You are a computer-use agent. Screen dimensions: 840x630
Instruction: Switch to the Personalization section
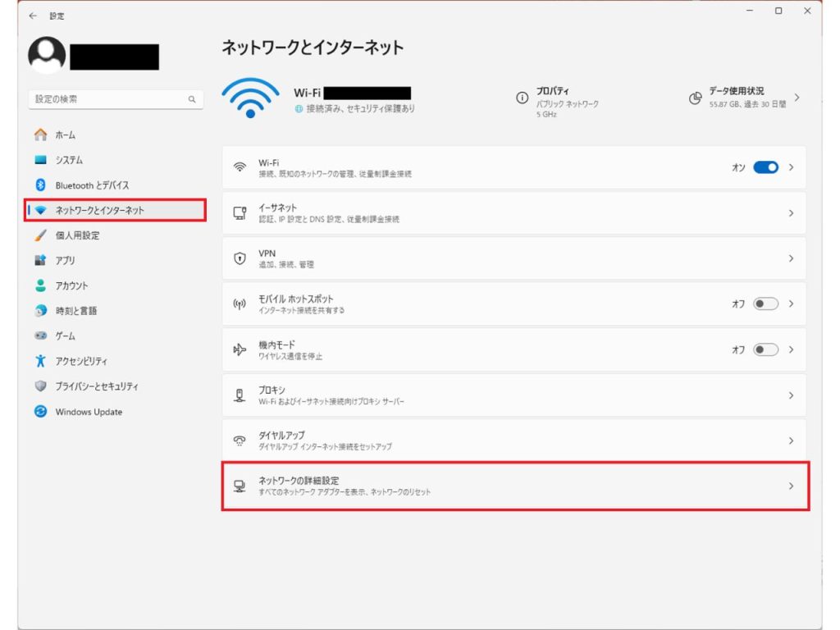coord(40,235)
